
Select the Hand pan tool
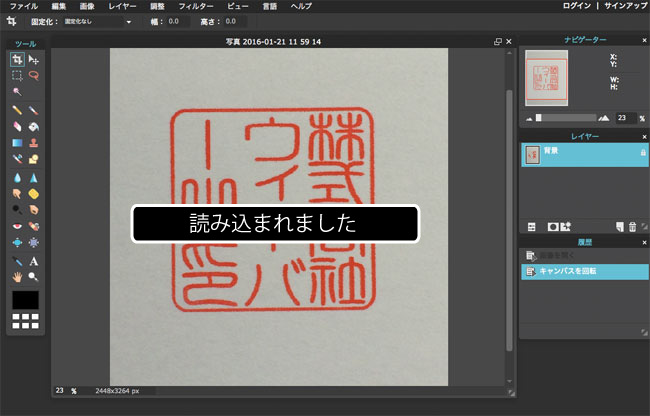click(x=17, y=277)
